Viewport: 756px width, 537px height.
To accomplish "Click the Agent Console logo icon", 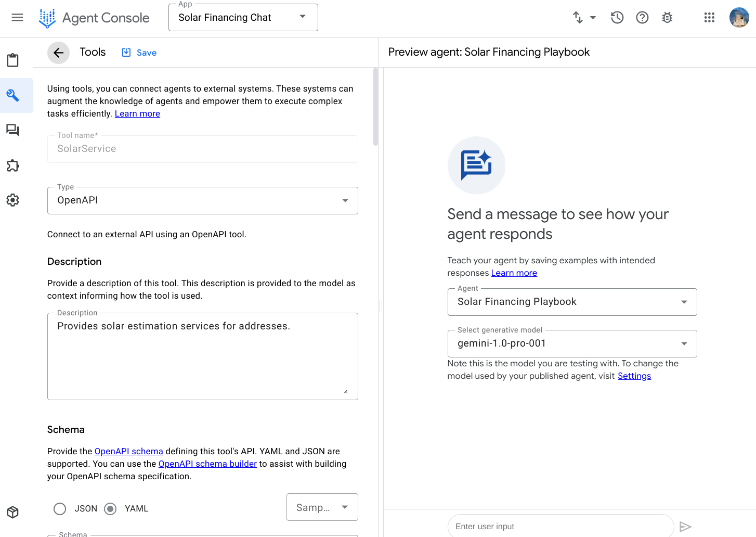I will (x=47, y=18).
